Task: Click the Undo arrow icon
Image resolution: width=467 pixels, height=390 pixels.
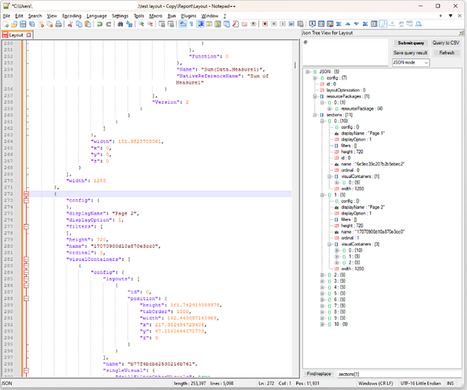Action: pyautogui.click(x=100, y=24)
